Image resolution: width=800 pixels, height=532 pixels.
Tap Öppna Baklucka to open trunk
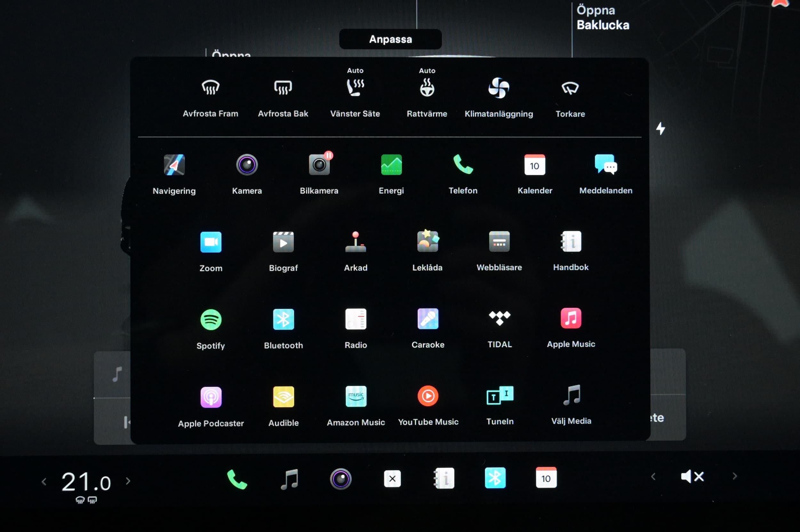click(x=603, y=18)
